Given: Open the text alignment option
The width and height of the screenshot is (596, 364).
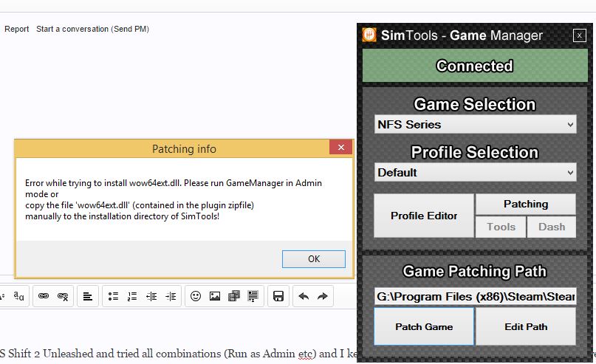Looking at the screenshot, I should [88, 296].
